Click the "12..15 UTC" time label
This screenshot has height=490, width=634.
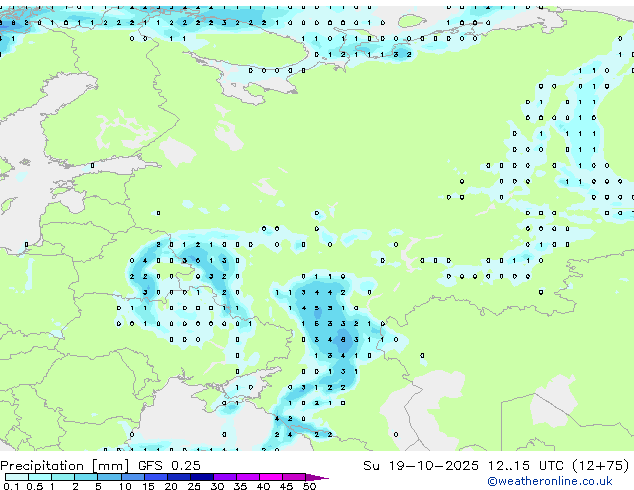(525, 466)
